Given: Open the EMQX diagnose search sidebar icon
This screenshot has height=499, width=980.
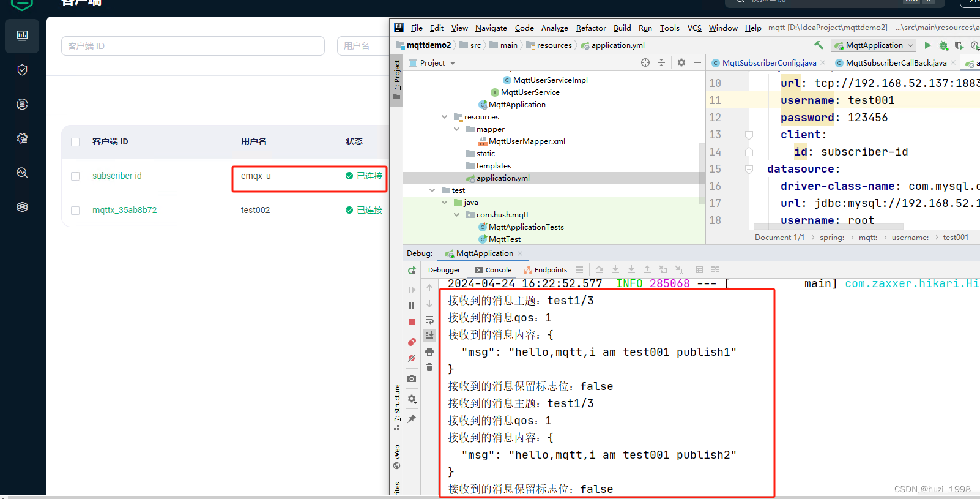Looking at the screenshot, I should coord(22,173).
